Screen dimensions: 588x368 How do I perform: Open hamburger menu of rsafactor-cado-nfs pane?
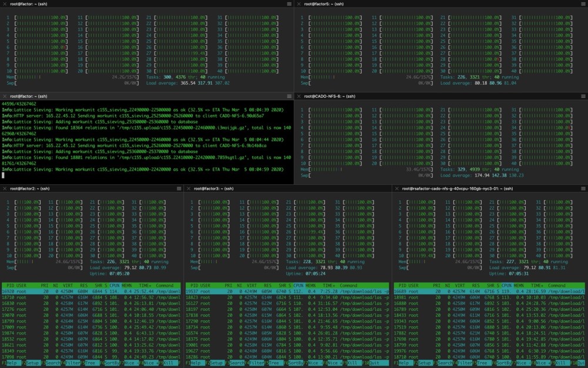(x=583, y=188)
